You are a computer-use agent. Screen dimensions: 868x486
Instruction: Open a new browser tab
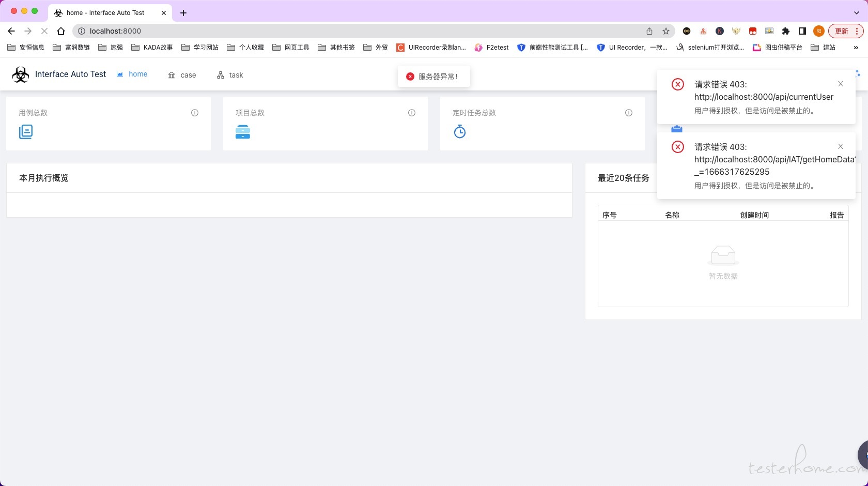pyautogui.click(x=183, y=13)
